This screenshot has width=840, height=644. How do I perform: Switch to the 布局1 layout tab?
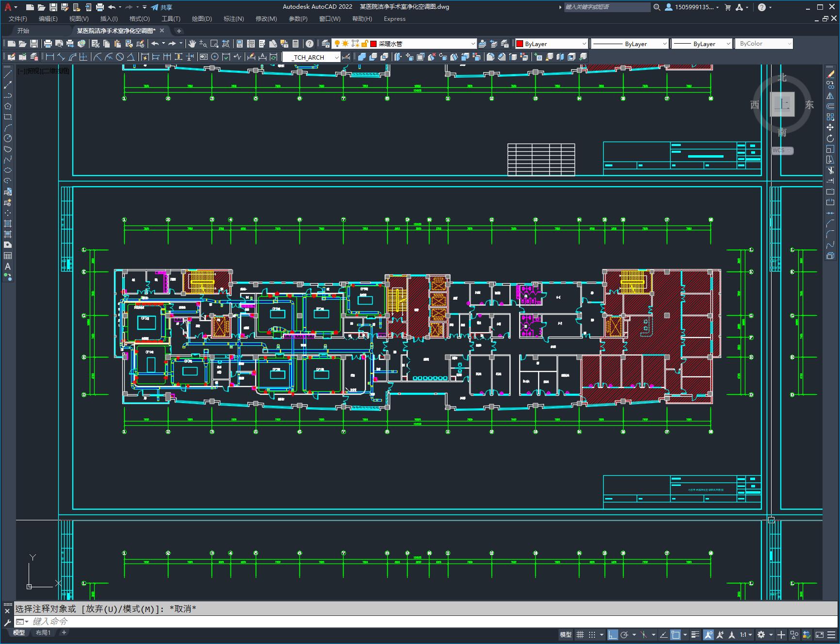click(43, 632)
